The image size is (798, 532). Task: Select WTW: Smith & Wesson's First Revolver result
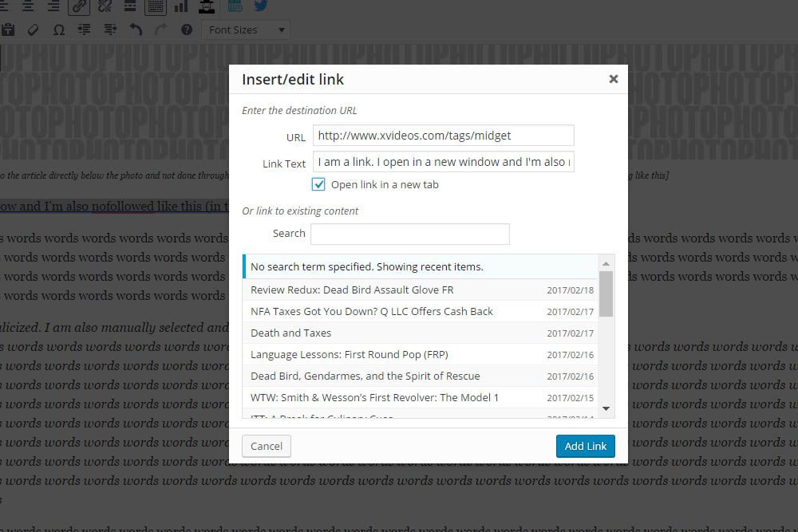[421, 397]
